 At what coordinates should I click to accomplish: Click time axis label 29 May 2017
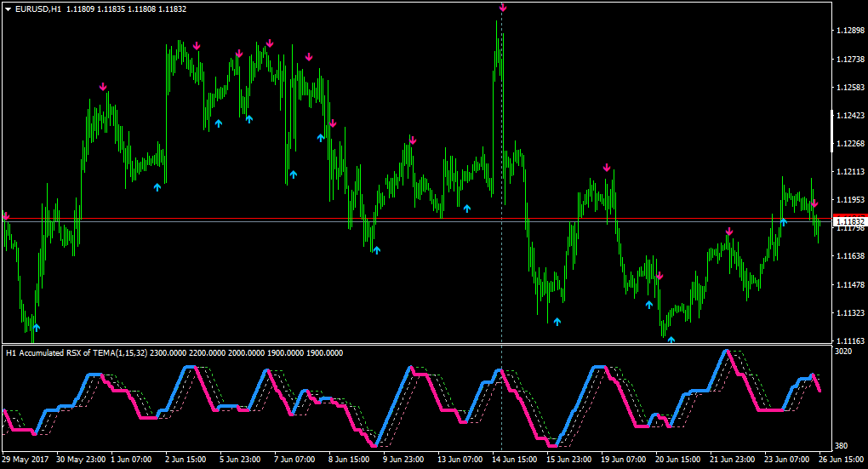click(x=25, y=460)
